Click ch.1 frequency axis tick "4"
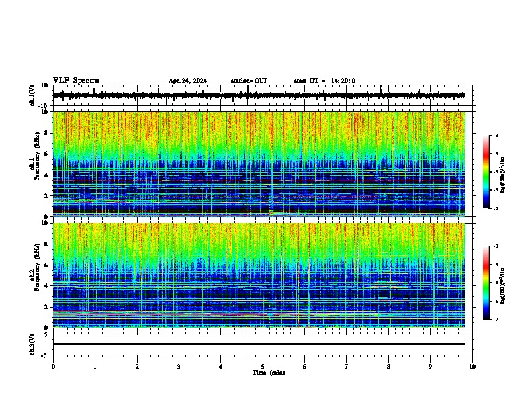 tap(47, 175)
